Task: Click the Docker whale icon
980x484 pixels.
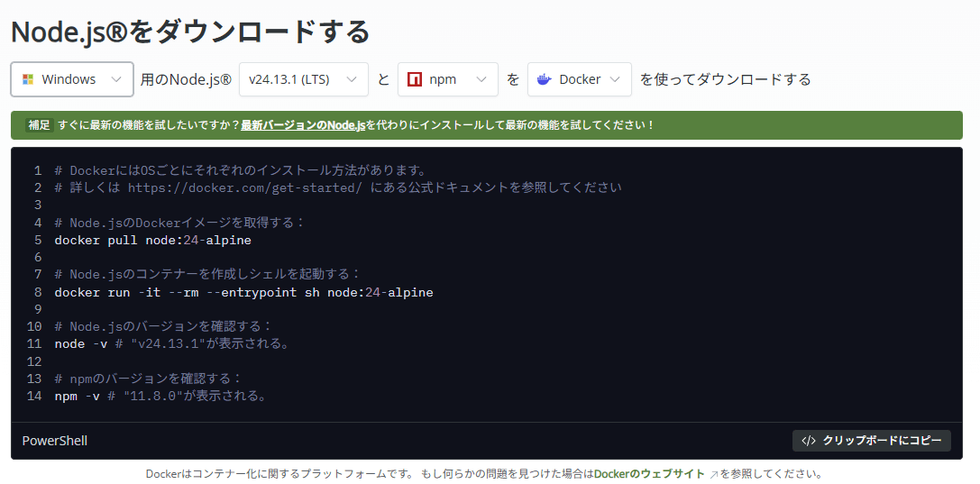Action: pos(544,79)
